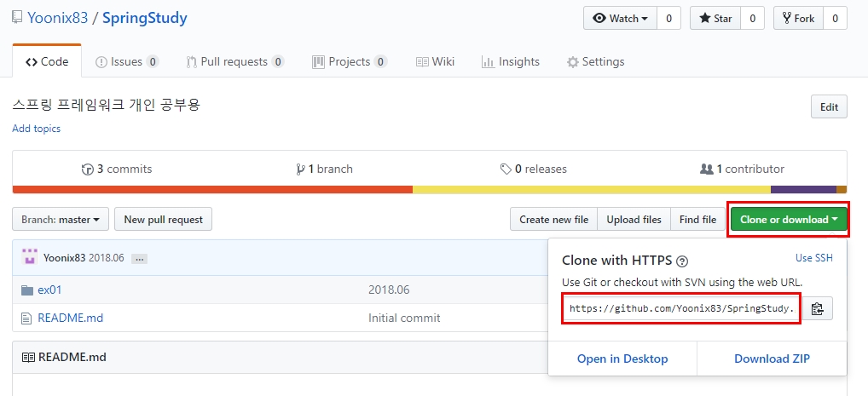Open the README.md file
The image size is (868, 396).
70,318
